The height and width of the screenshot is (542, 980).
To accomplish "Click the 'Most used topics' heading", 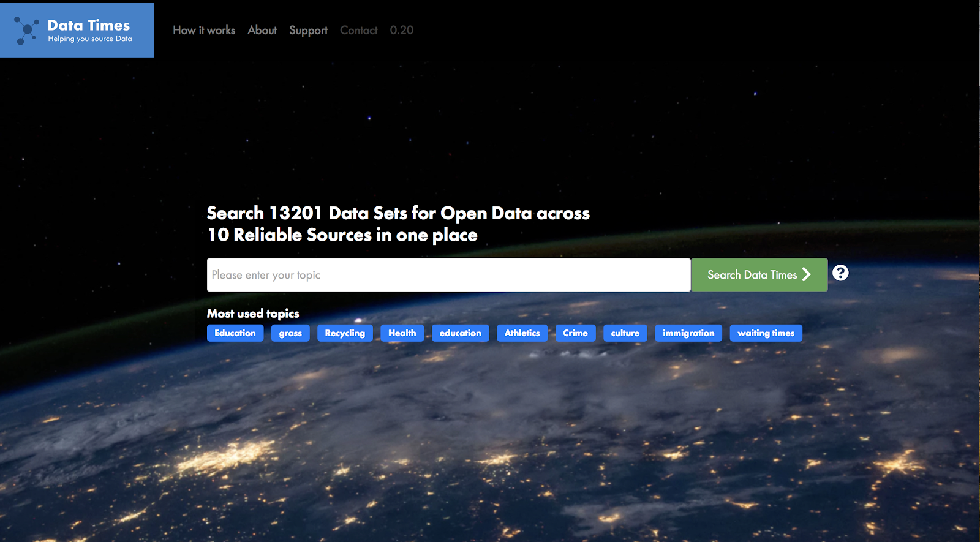I will pos(253,314).
